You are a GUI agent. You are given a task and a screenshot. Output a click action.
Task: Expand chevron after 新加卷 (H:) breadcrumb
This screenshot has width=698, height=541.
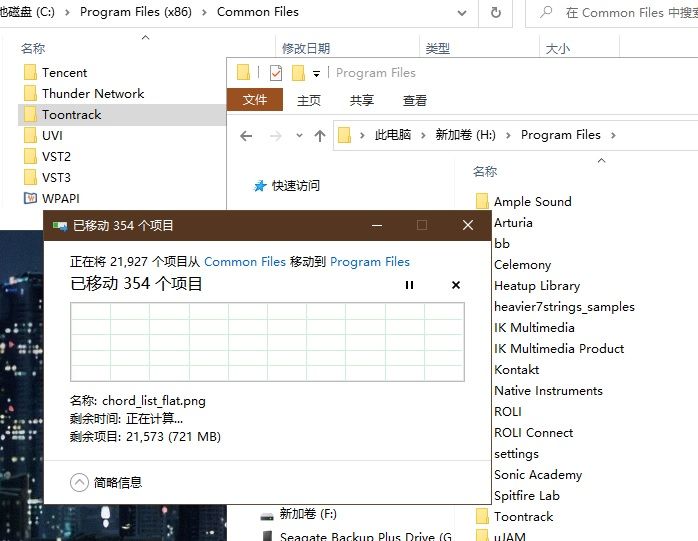point(508,135)
